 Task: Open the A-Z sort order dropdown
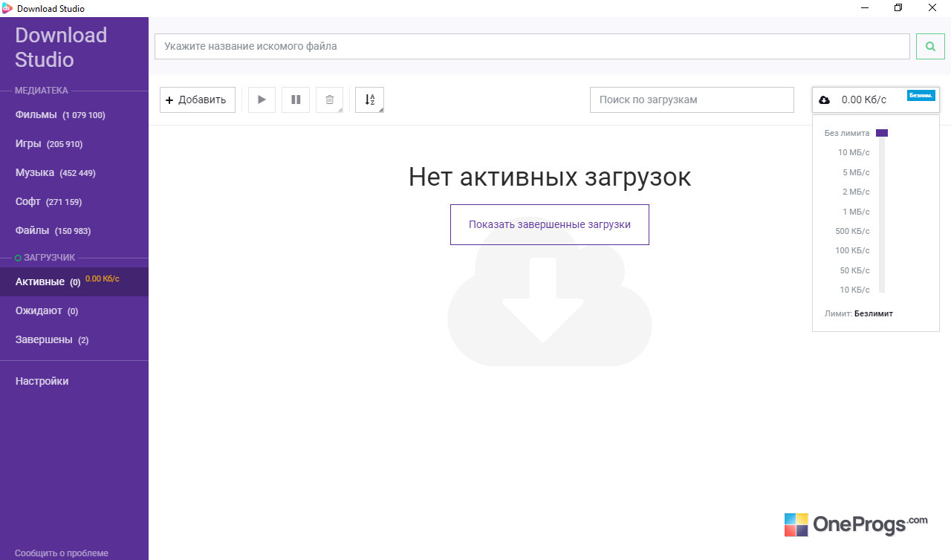point(370,100)
